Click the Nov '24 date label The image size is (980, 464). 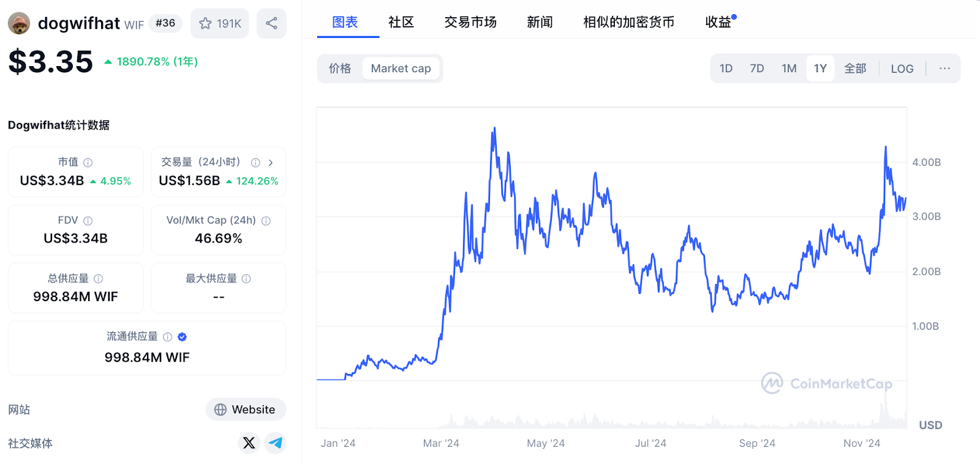click(862, 443)
